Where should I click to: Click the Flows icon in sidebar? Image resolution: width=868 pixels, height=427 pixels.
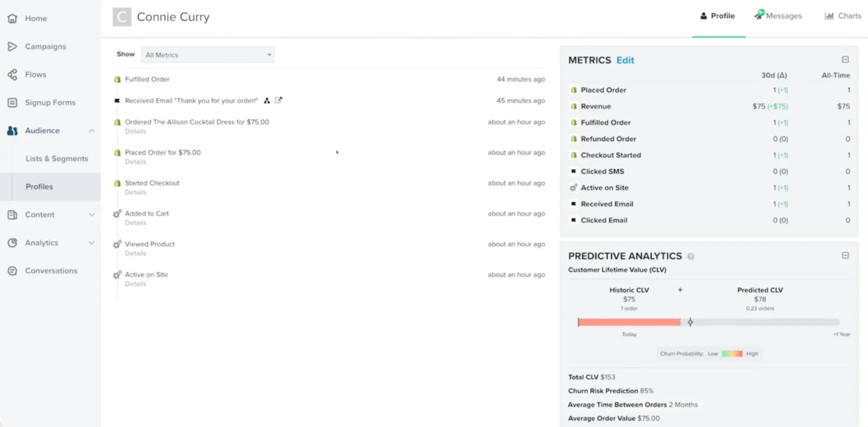pos(12,75)
